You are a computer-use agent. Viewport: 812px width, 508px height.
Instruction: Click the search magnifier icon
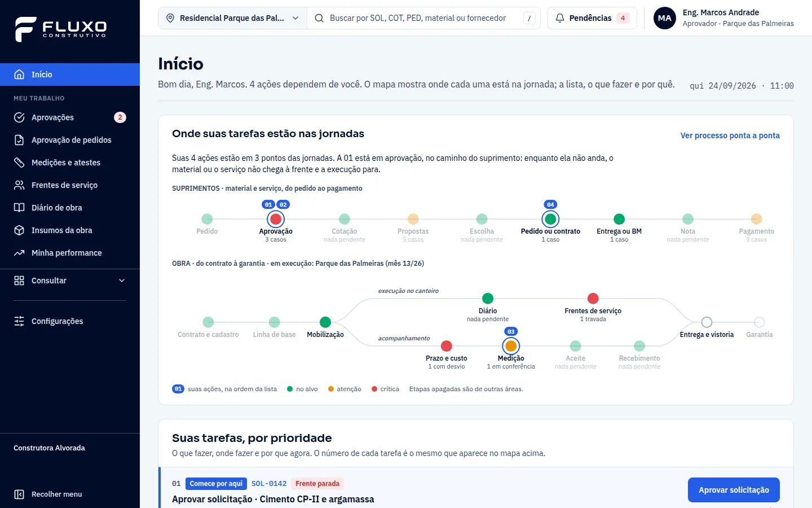319,18
